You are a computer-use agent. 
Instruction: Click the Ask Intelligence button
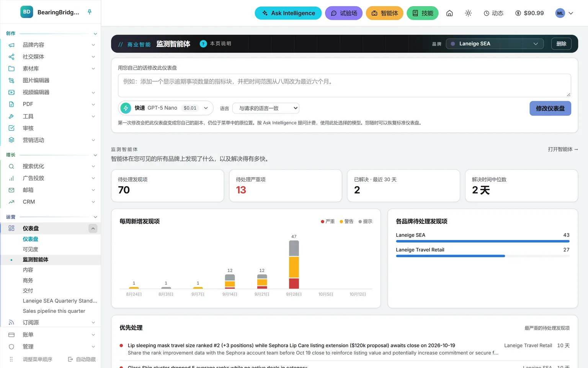coord(288,13)
